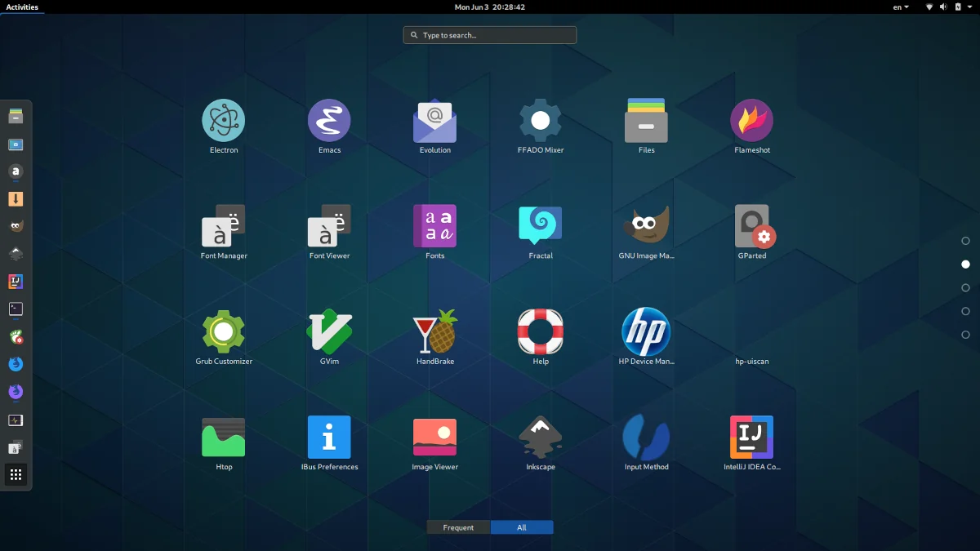Launch the Electron app

point(224,121)
